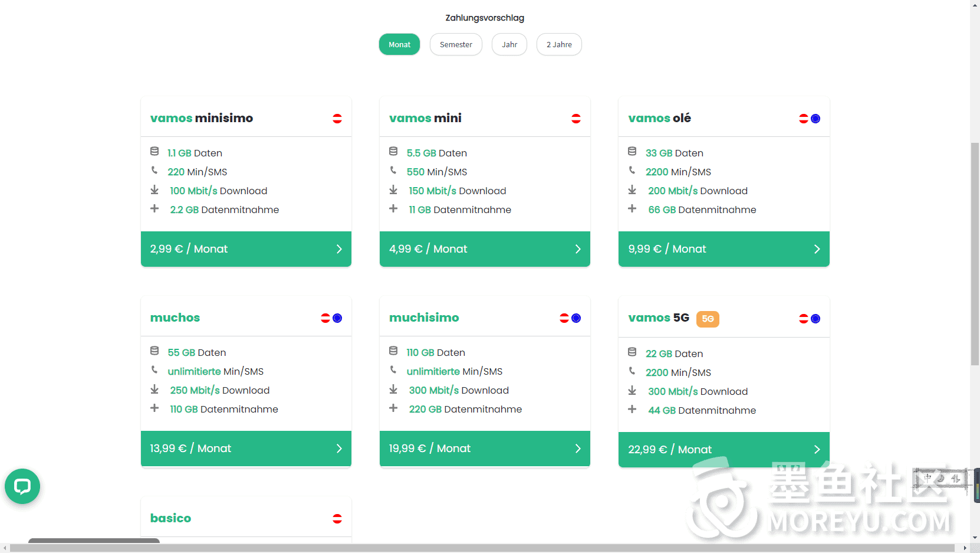980x553 pixels.
Task: Click the download icon beside 200 Mbit/s
Action: 632,189
